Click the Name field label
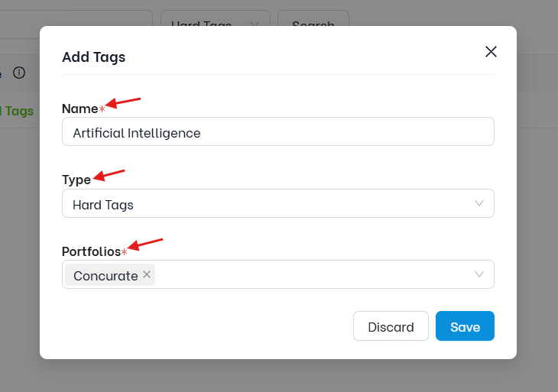Viewport: 558px width, 392px height. pos(80,109)
